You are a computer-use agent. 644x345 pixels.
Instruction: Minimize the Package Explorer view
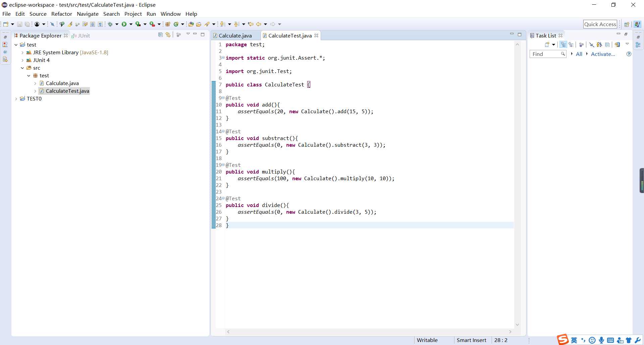[x=195, y=34]
